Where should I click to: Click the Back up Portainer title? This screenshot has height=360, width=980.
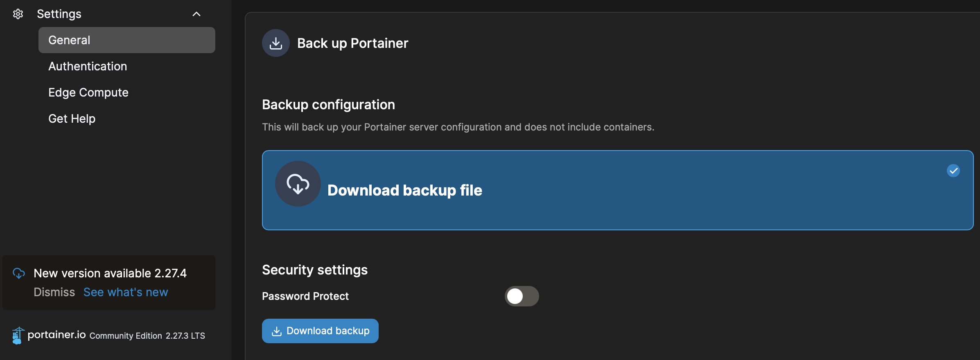click(353, 43)
